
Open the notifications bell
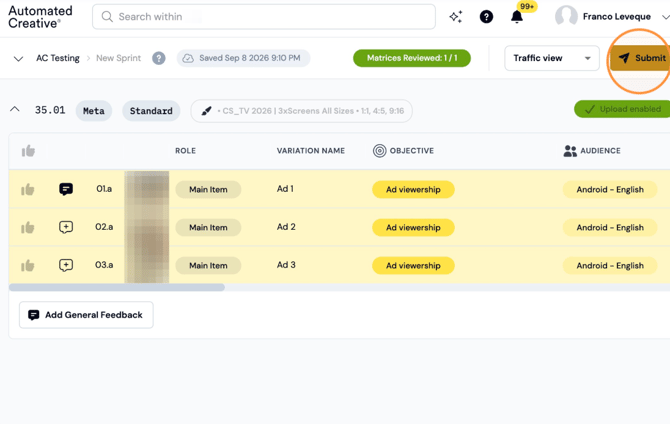click(x=517, y=17)
